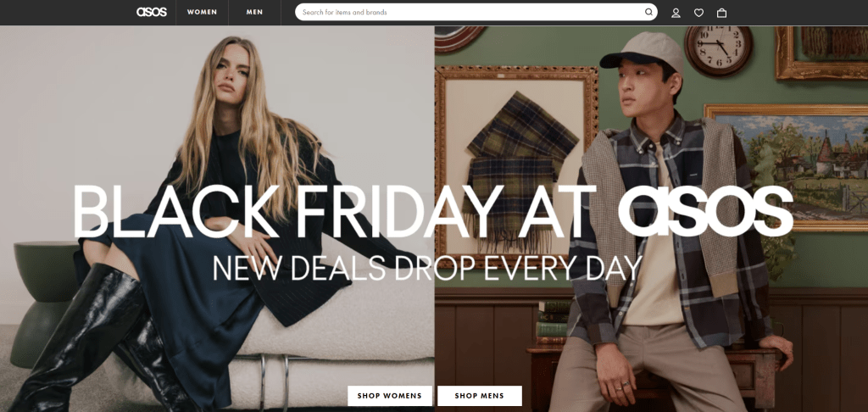This screenshot has width=868, height=412.
Task: Open the shopping bag icon
Action: 721,13
